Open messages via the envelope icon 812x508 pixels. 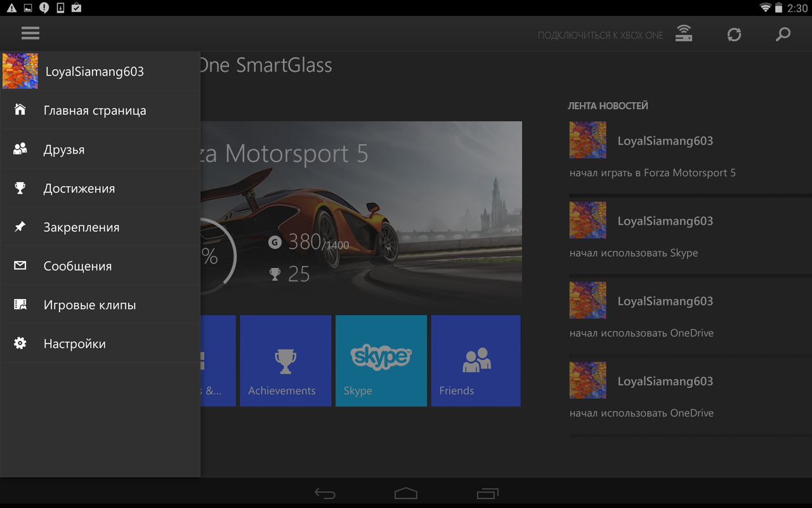[20, 265]
